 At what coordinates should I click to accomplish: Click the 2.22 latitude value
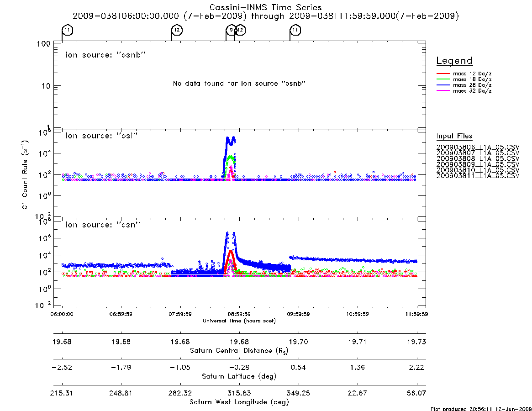pos(416,368)
